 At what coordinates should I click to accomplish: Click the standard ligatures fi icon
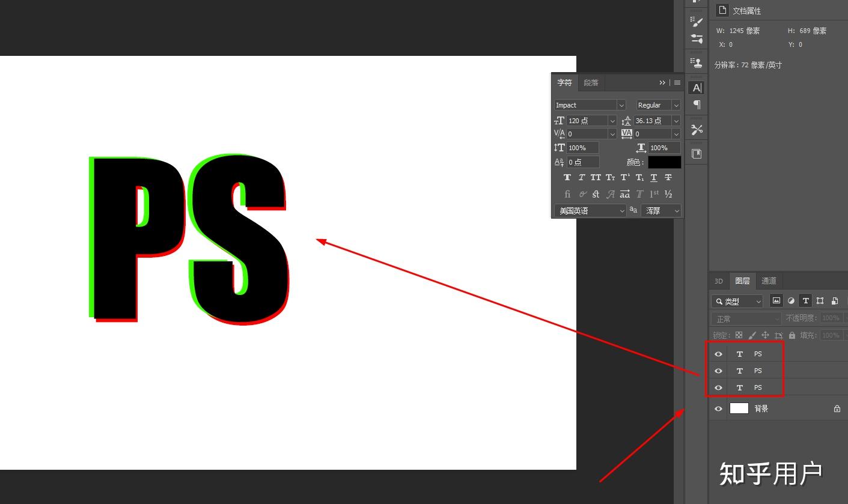pos(567,194)
